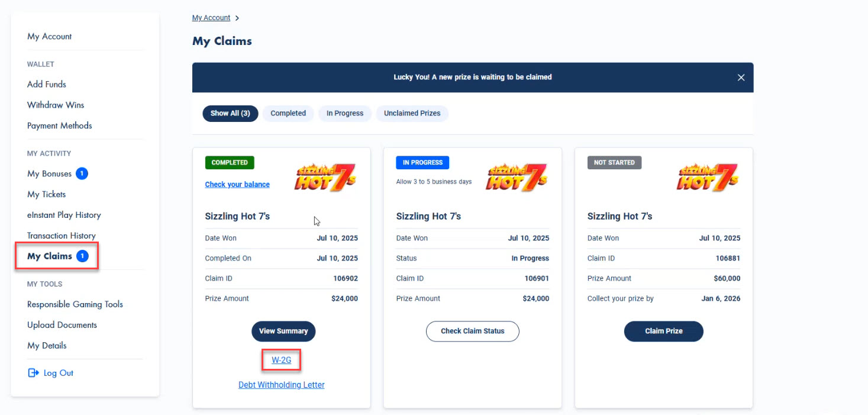Click the NOT STARTED status badge
The height and width of the screenshot is (415, 868).
pos(614,162)
